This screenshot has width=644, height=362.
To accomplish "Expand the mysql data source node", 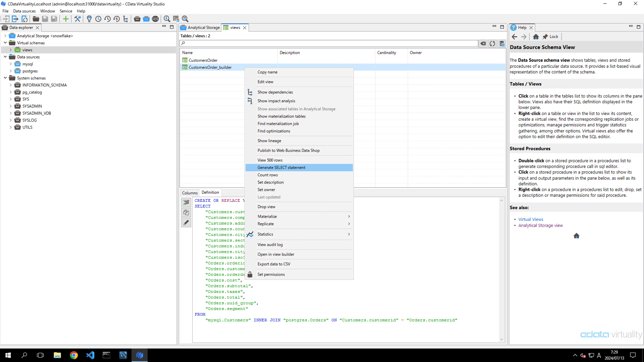I will [x=11, y=64].
